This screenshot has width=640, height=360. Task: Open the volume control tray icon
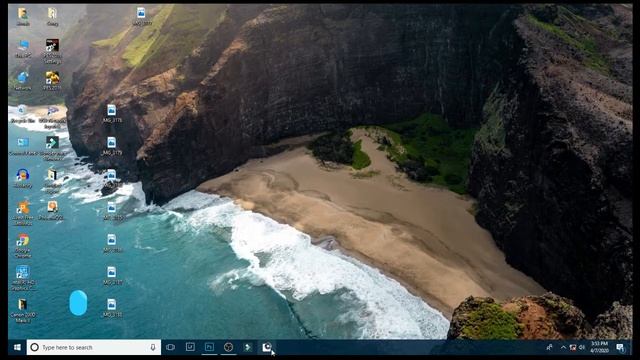pyautogui.click(x=582, y=347)
